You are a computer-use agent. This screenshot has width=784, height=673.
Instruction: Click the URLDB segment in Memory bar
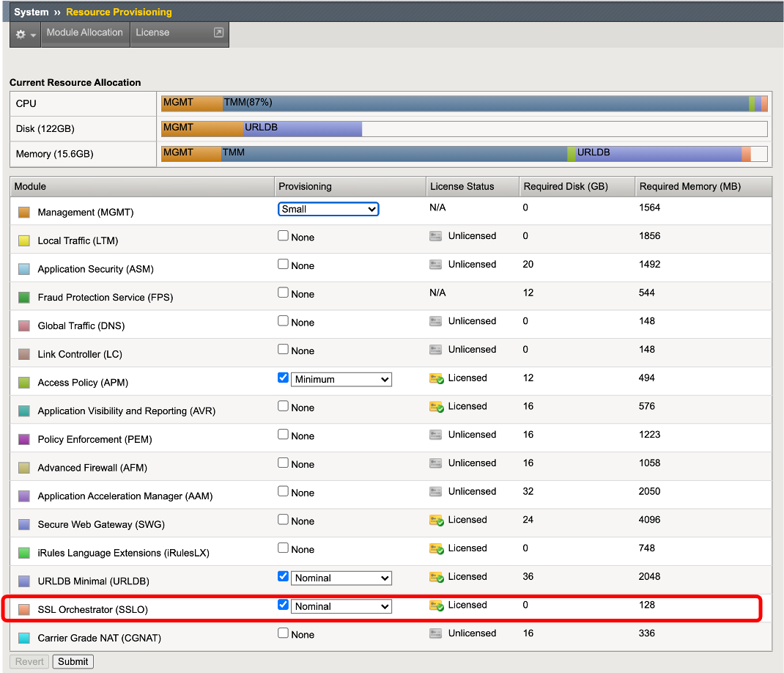click(x=658, y=154)
